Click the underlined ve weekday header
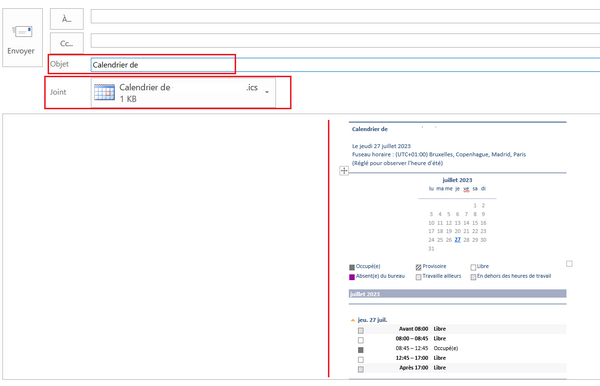This screenshot has height=386, width=600. pyautogui.click(x=466, y=189)
